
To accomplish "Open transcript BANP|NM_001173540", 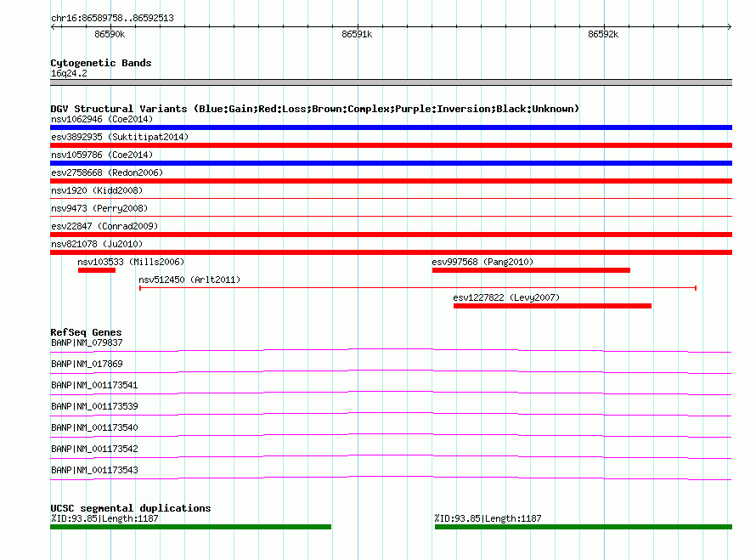I will pos(94,427).
